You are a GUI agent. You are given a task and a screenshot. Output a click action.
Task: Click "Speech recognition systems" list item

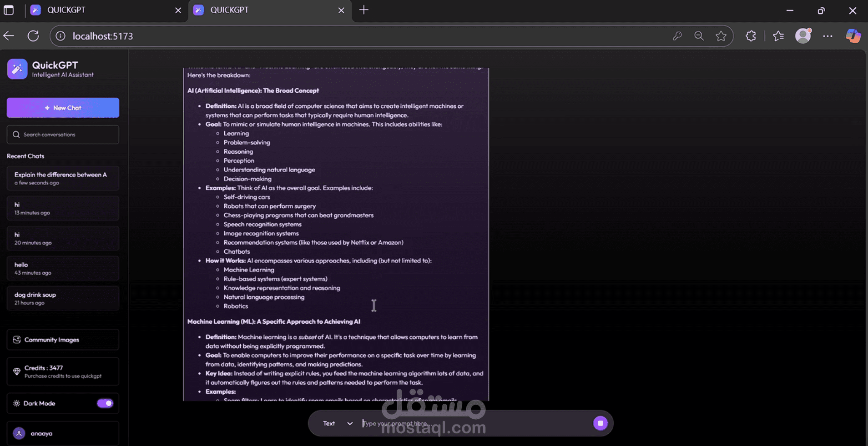tap(262, 224)
